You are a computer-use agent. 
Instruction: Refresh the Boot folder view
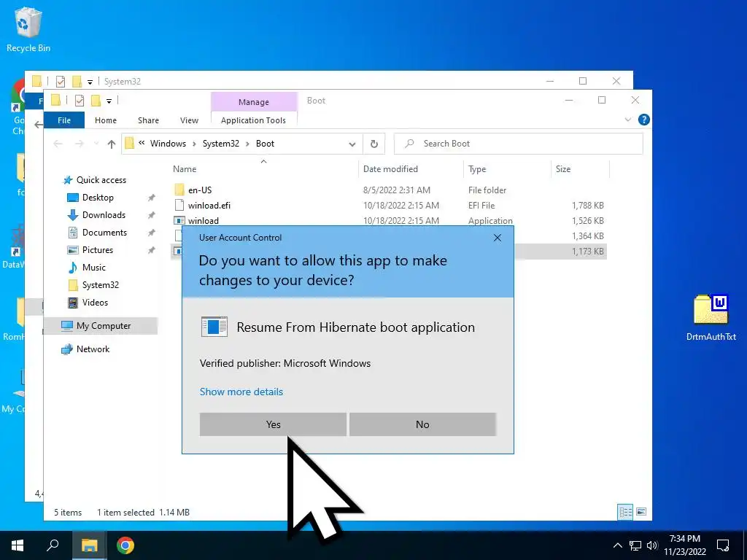click(x=374, y=144)
